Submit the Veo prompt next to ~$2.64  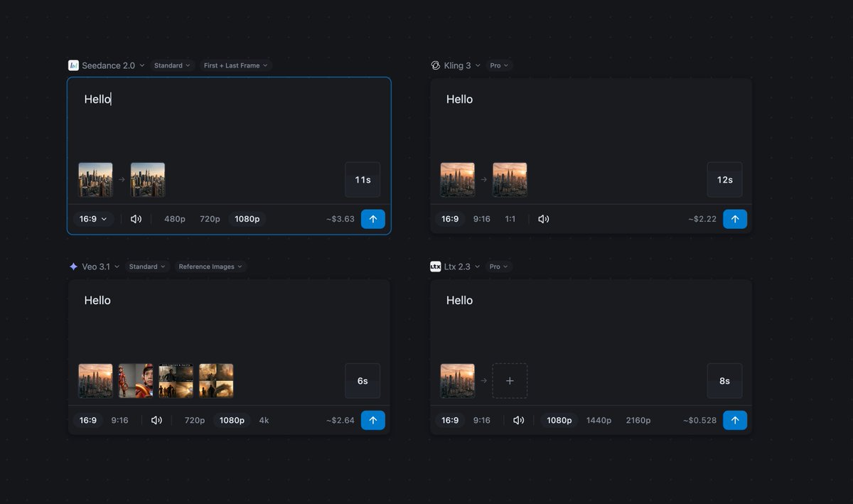tap(373, 420)
